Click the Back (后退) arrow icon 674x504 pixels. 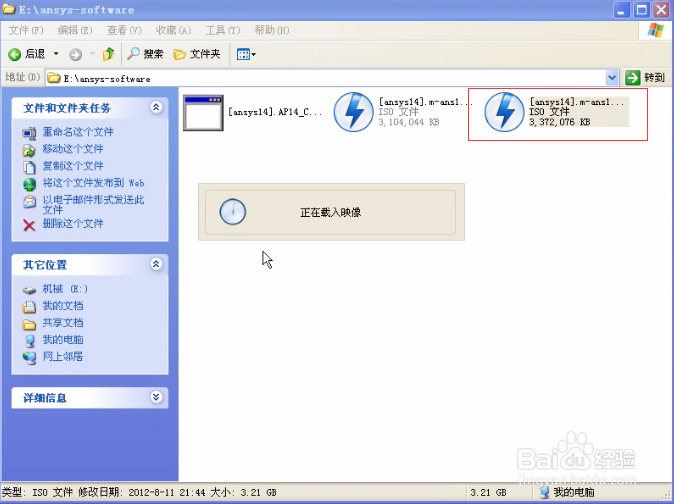(15, 54)
